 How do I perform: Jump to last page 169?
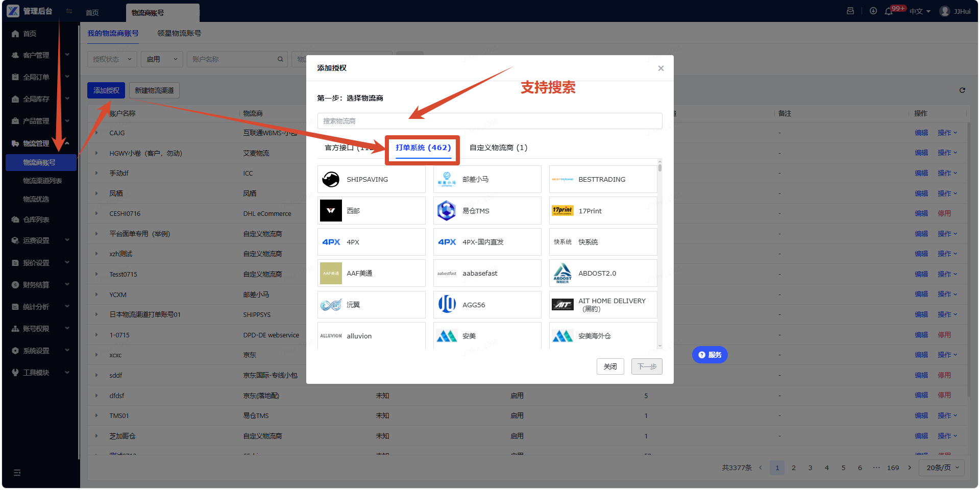893,468
